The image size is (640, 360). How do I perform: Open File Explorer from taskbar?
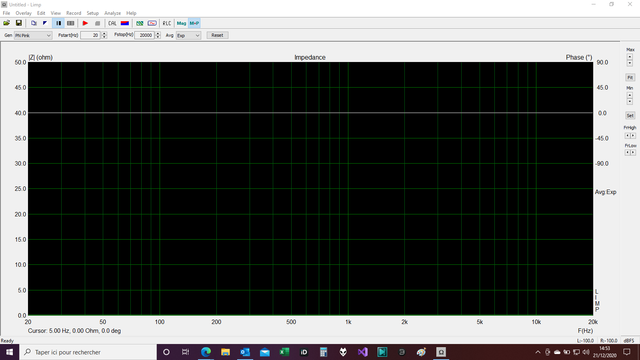click(x=225, y=352)
